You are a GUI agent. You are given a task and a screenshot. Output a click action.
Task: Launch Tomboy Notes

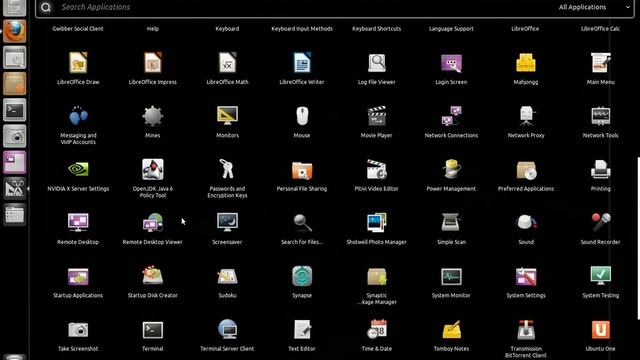(x=451, y=329)
